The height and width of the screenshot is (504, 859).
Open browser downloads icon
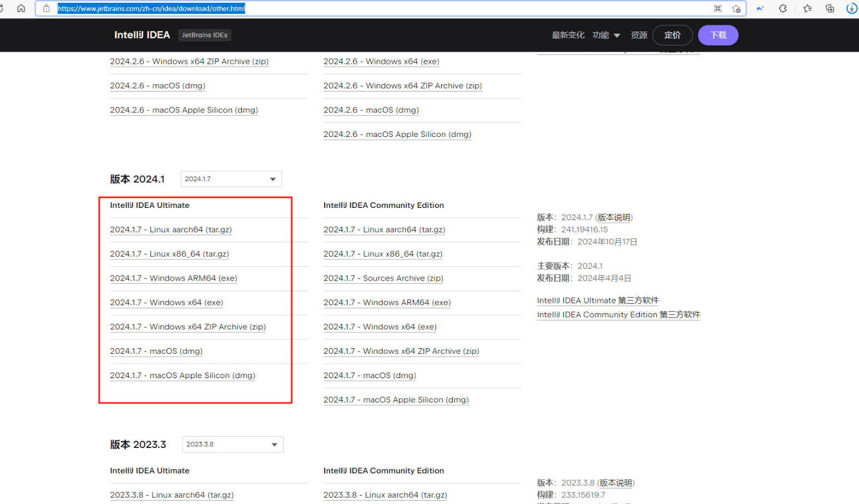click(x=852, y=8)
